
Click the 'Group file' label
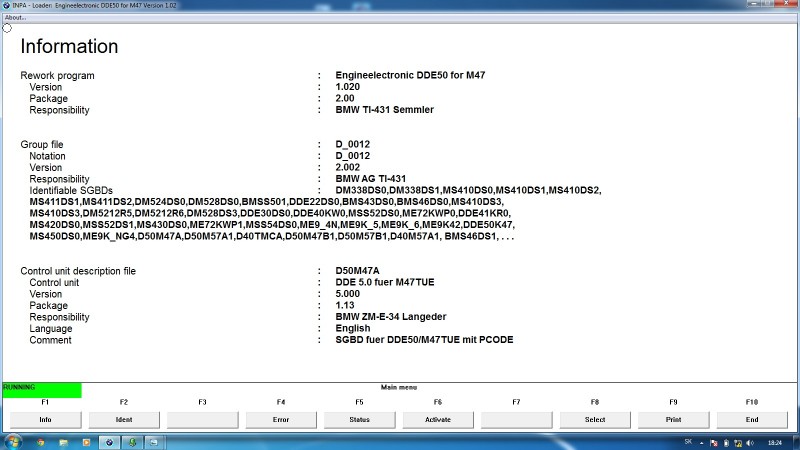pos(42,144)
